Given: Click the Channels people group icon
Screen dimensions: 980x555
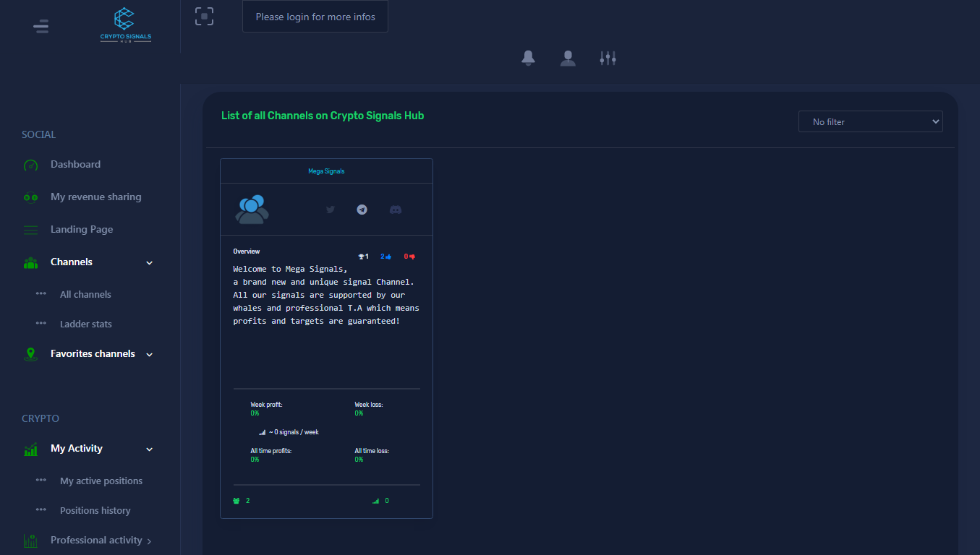Looking at the screenshot, I should [x=30, y=262].
